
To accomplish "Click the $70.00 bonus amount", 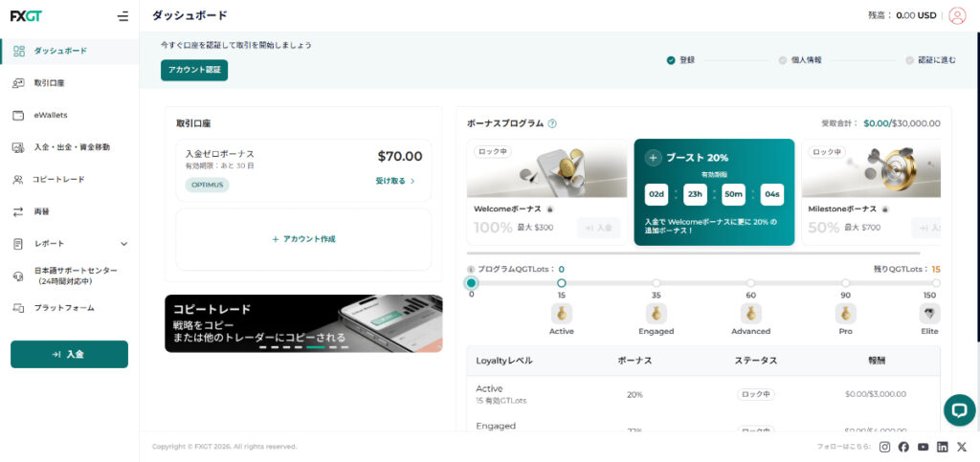I will pyautogui.click(x=400, y=156).
